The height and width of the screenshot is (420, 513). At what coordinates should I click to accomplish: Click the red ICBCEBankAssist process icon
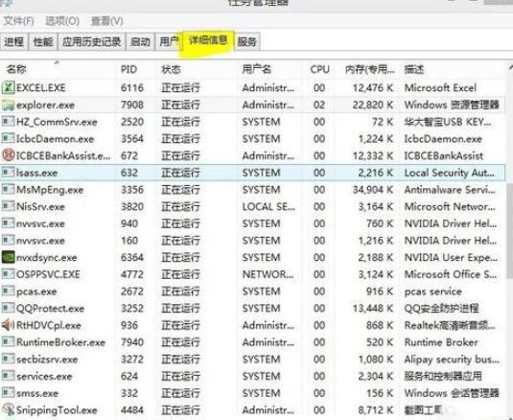[9, 155]
